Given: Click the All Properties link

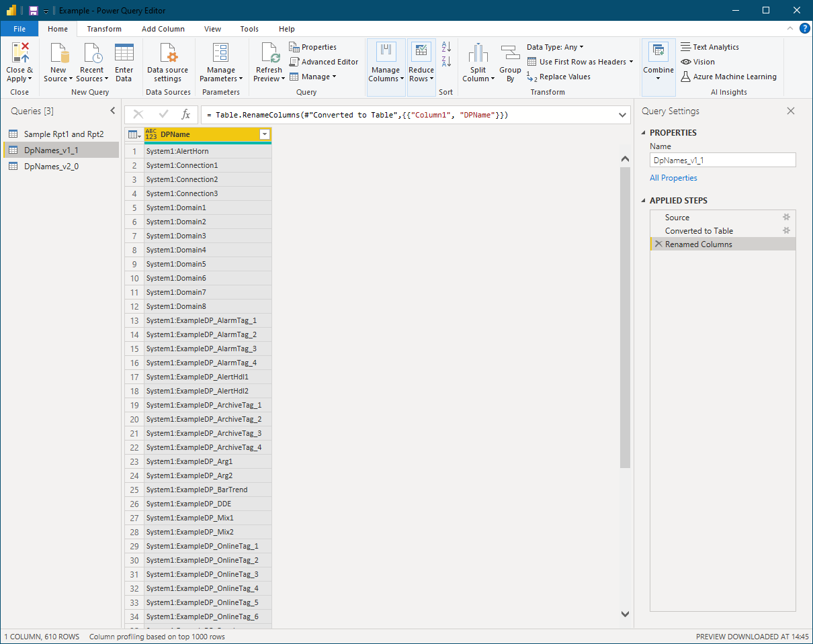Looking at the screenshot, I should (673, 178).
